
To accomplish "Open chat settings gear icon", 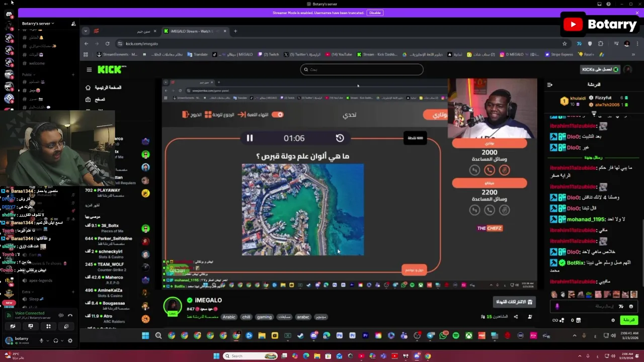I will click(x=613, y=320).
